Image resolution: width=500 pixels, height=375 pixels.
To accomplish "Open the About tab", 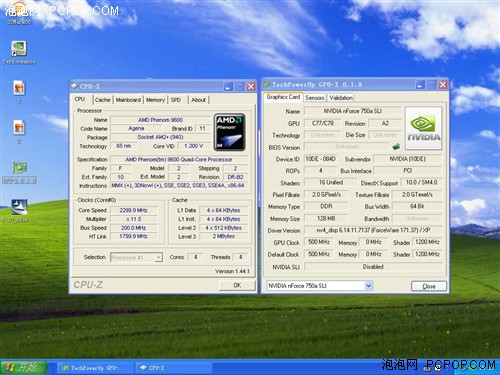I will coord(198,100).
